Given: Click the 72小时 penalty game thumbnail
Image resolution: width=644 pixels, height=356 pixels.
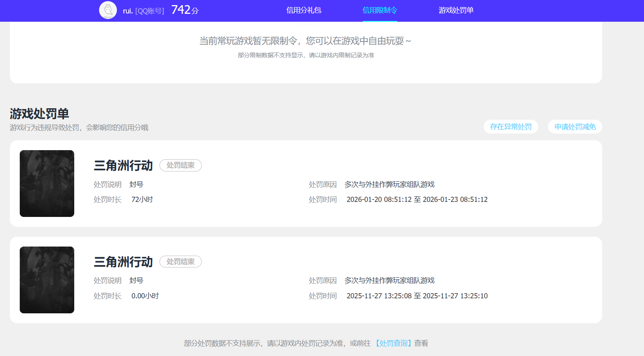Looking at the screenshot, I should (x=47, y=183).
